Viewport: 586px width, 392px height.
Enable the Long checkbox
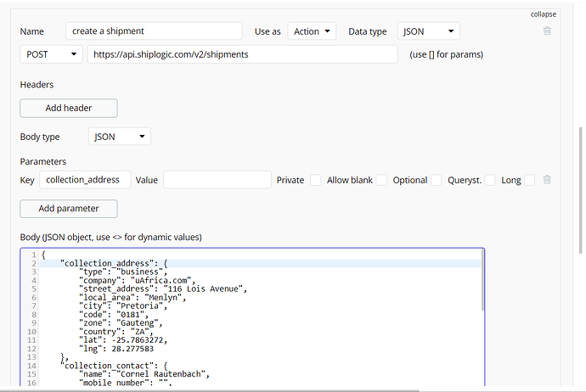[x=529, y=180]
